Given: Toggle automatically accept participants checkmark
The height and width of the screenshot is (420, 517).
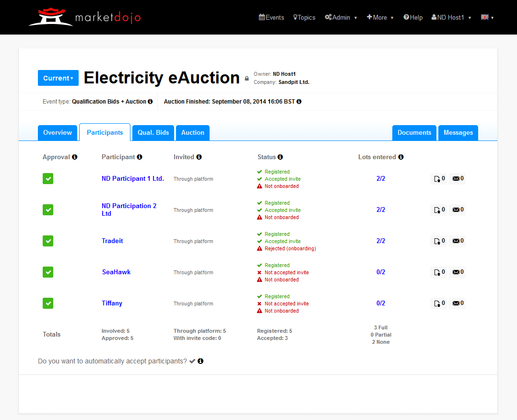Looking at the screenshot, I should pyautogui.click(x=192, y=361).
